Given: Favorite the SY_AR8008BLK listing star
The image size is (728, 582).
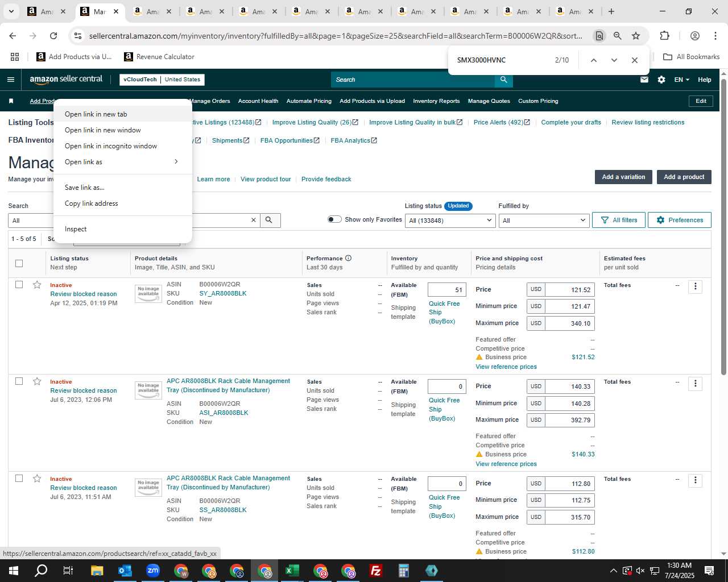Looking at the screenshot, I should click(37, 285).
